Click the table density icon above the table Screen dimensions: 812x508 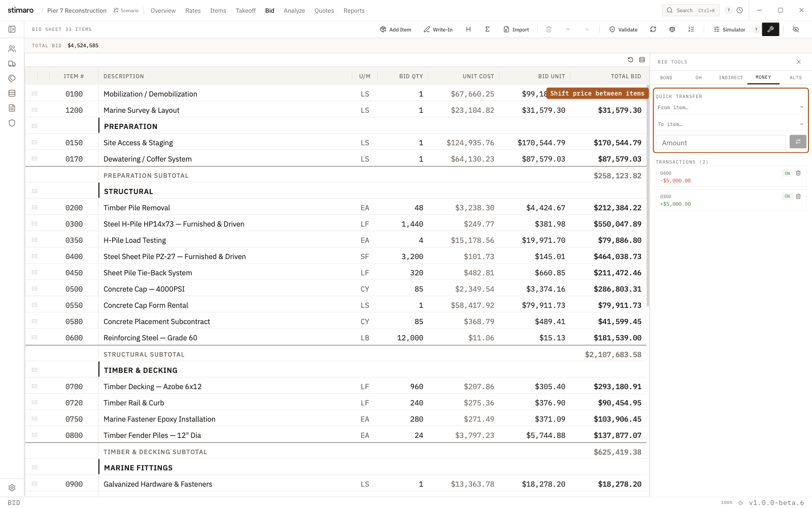pyautogui.click(x=642, y=59)
